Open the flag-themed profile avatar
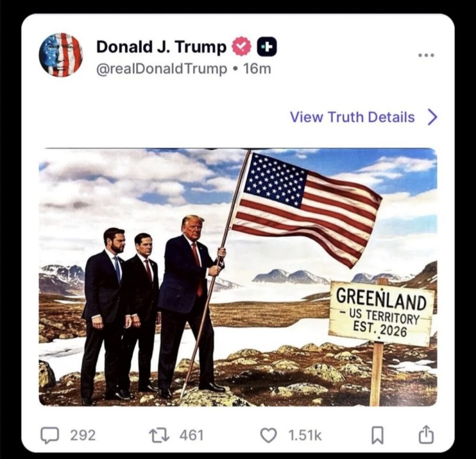The height and width of the screenshot is (459, 476). [x=61, y=55]
